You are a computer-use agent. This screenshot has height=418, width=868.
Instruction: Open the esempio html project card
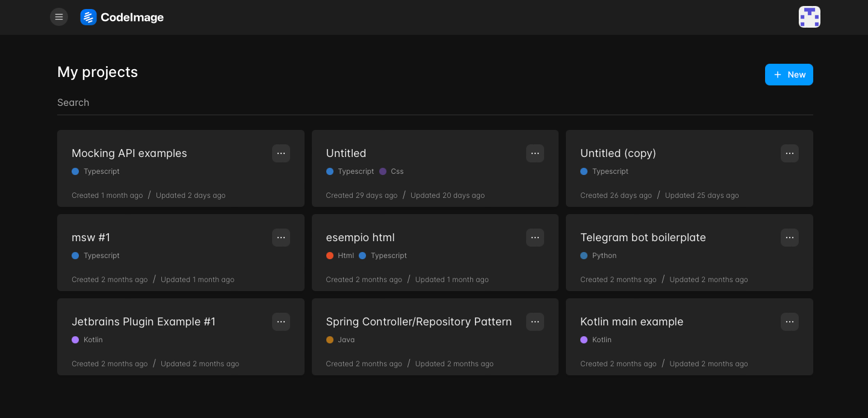pos(360,238)
